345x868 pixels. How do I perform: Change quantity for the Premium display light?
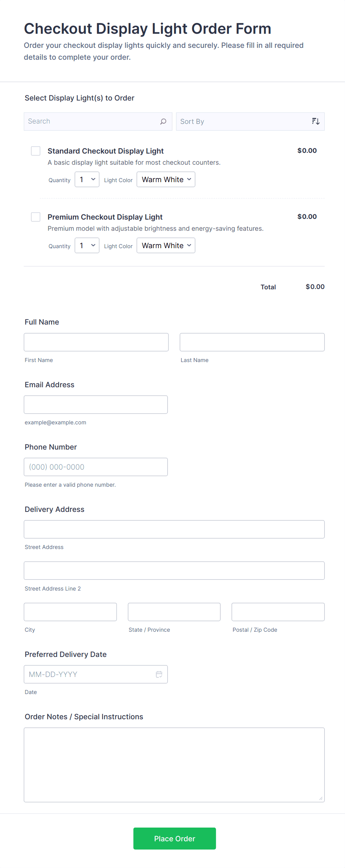(87, 245)
